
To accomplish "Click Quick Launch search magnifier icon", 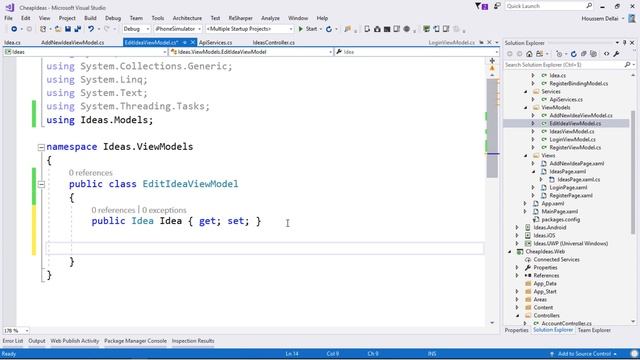I will tap(589, 6).
